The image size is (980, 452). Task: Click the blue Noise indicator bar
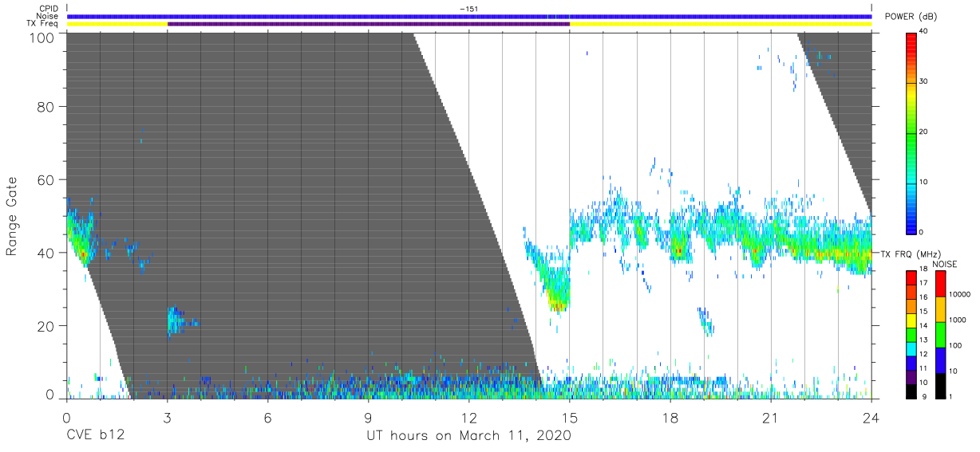(469, 16)
